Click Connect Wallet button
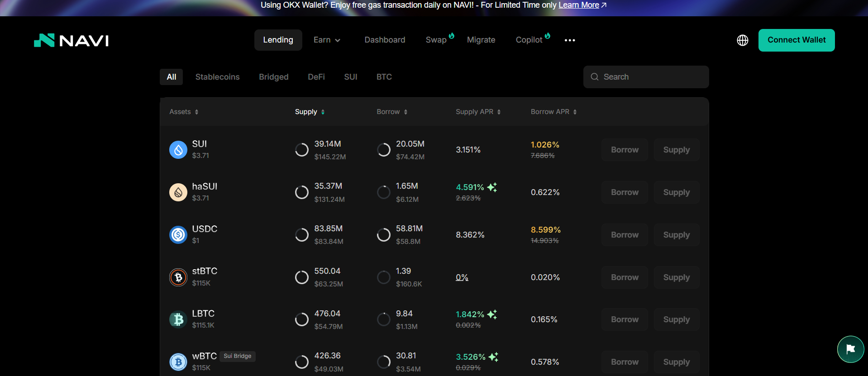 796,40
